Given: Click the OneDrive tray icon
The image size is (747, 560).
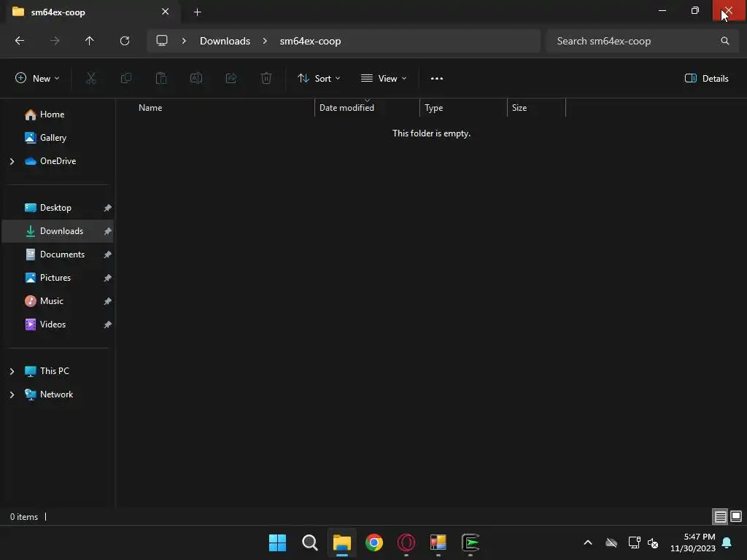Looking at the screenshot, I should 611,542.
